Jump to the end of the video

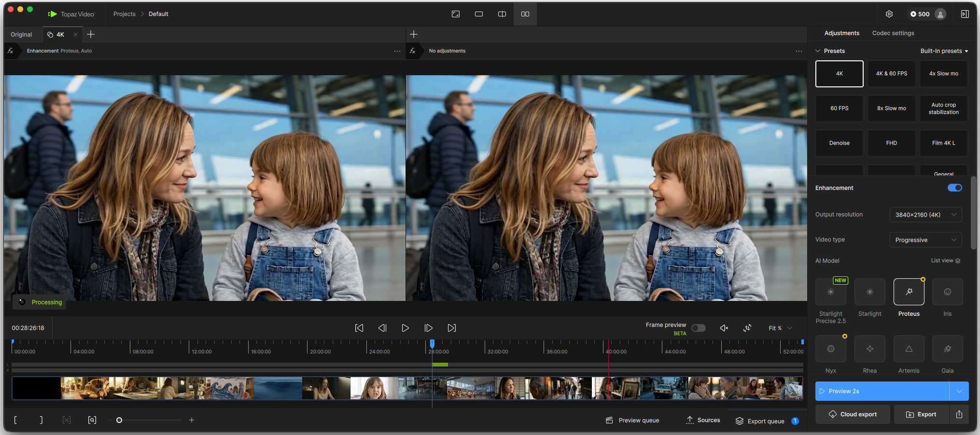click(x=452, y=328)
